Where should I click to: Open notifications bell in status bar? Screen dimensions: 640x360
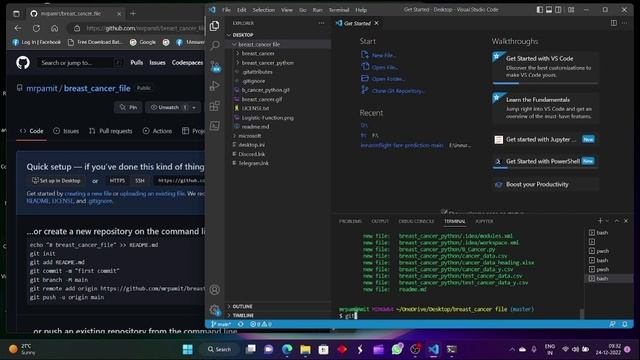tap(625, 324)
